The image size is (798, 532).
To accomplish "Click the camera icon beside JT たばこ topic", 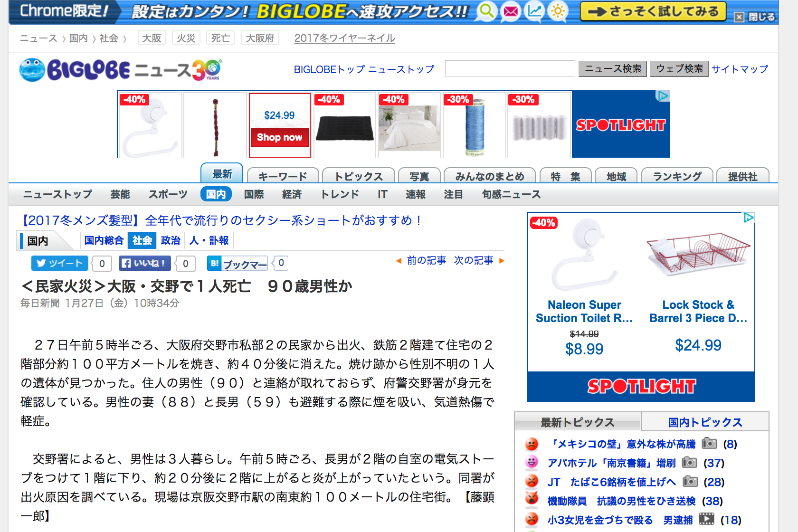I will pos(690,481).
